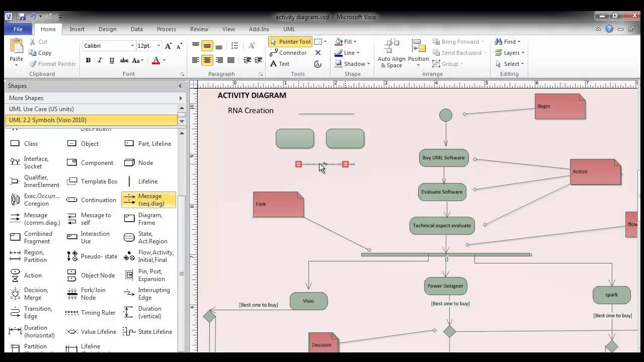644x362 pixels.
Task: Click the Copy command
Action: 40,53
